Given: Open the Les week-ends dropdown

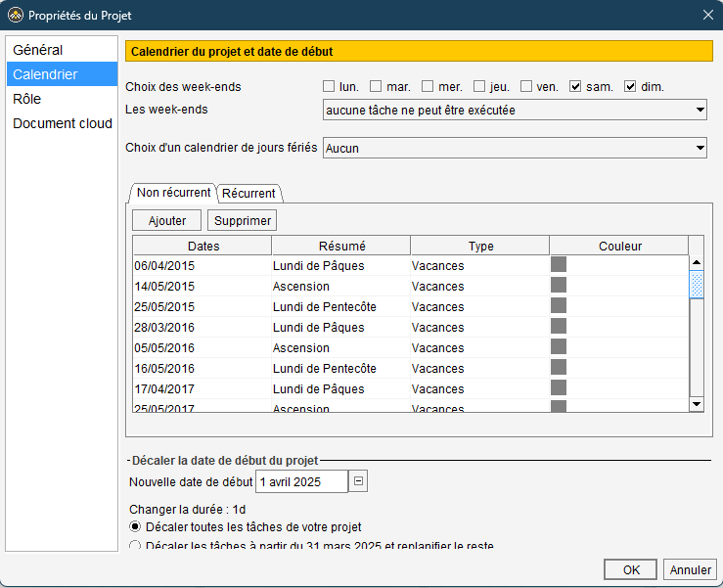Looking at the screenshot, I should click(x=515, y=110).
